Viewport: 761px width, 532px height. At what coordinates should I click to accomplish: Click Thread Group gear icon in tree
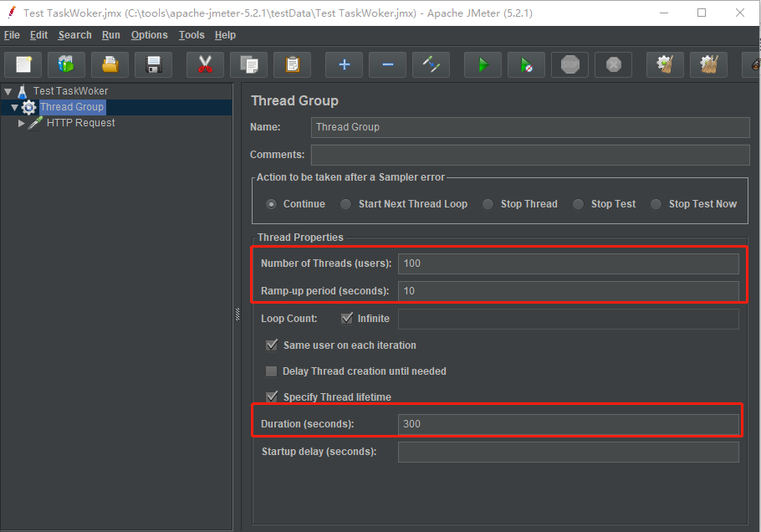tap(29, 107)
